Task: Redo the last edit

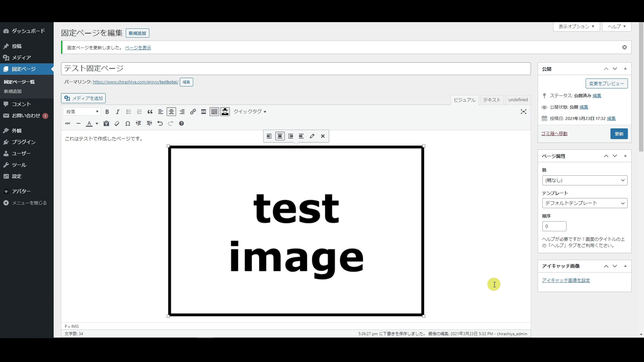Action: click(x=171, y=123)
